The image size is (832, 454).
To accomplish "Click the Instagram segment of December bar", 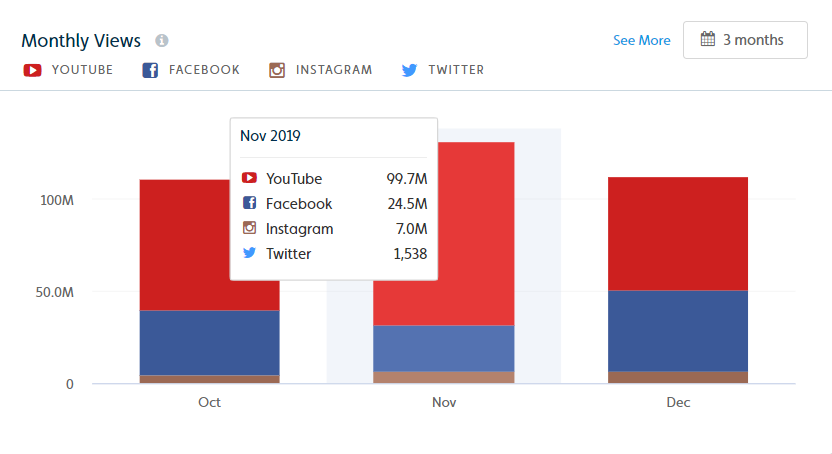I will [678, 377].
